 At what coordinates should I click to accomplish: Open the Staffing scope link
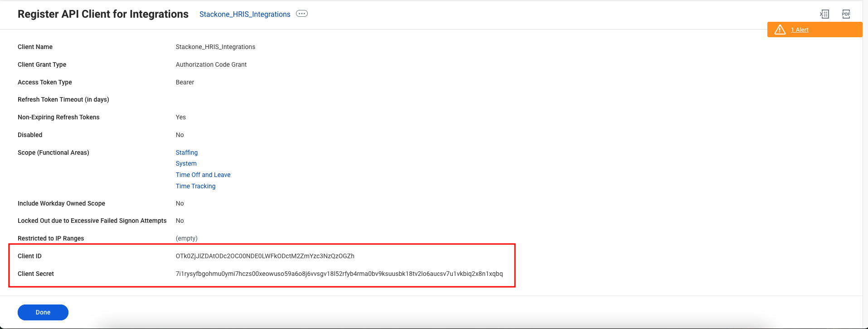(187, 152)
